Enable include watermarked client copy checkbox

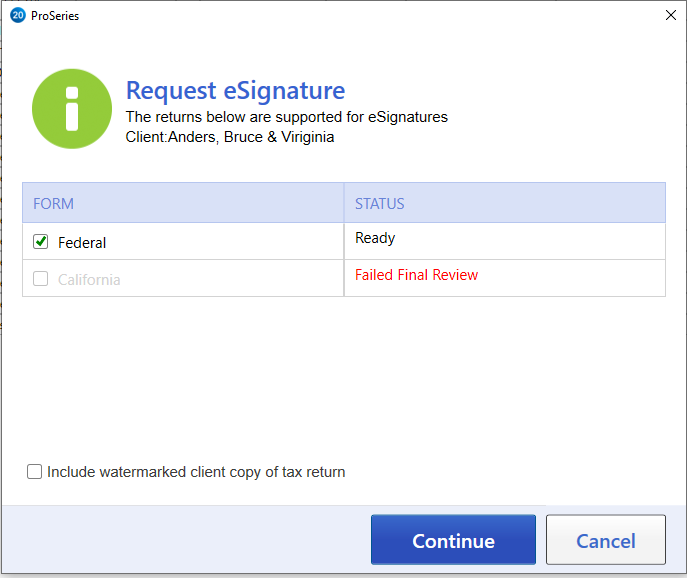click(x=35, y=472)
